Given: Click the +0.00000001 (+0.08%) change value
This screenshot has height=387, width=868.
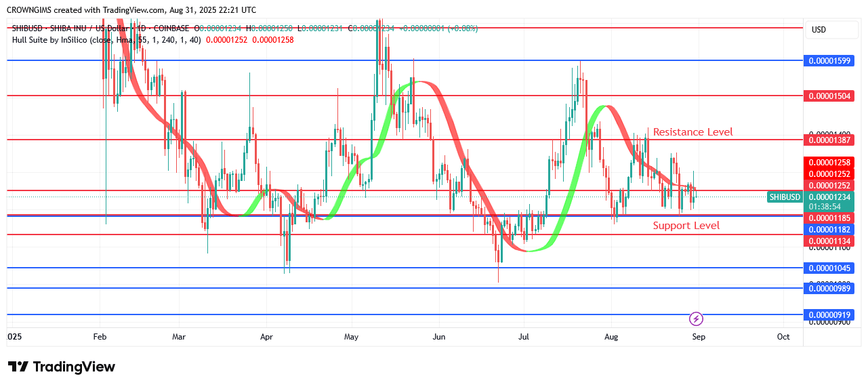Looking at the screenshot, I should [x=439, y=28].
